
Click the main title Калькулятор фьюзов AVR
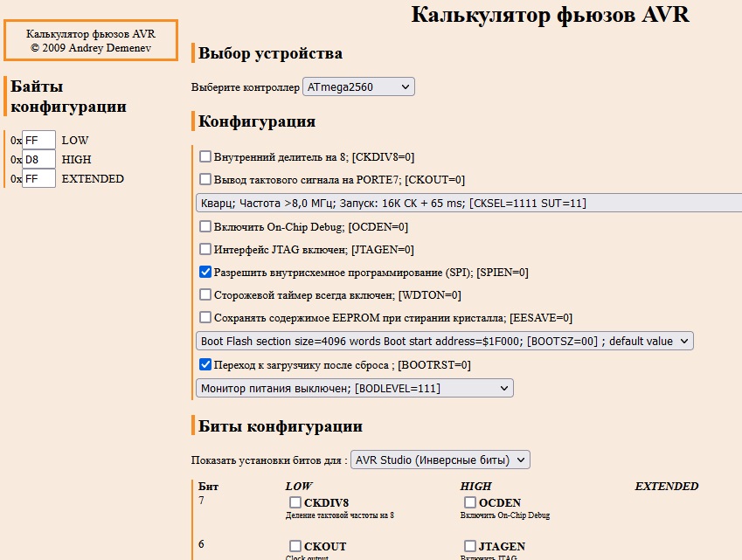pyautogui.click(x=550, y=15)
